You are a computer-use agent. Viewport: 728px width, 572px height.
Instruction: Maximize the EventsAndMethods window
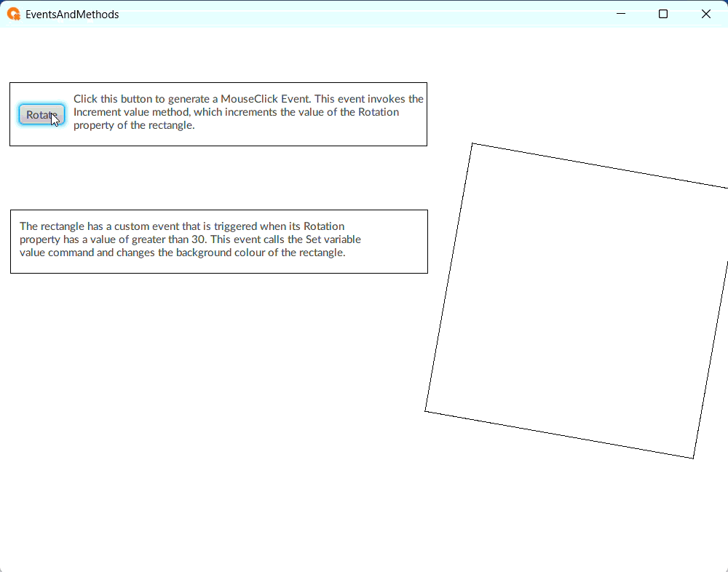(663, 14)
